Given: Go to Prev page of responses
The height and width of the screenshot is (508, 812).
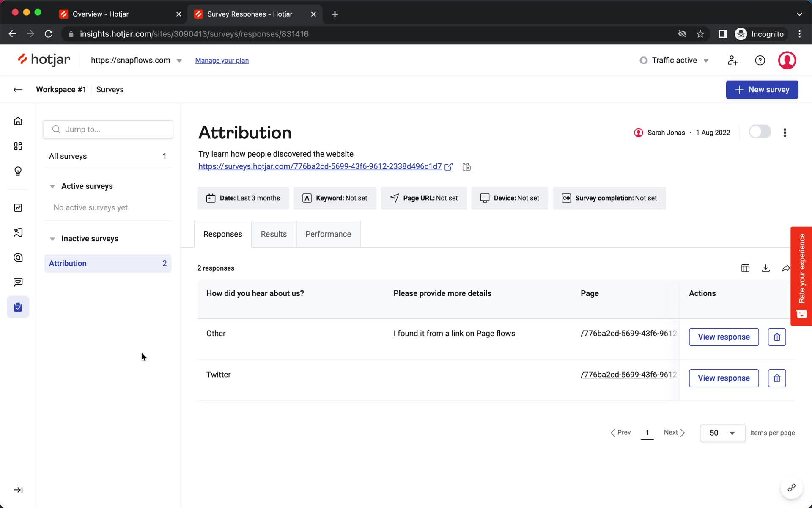Looking at the screenshot, I should pos(620,432).
